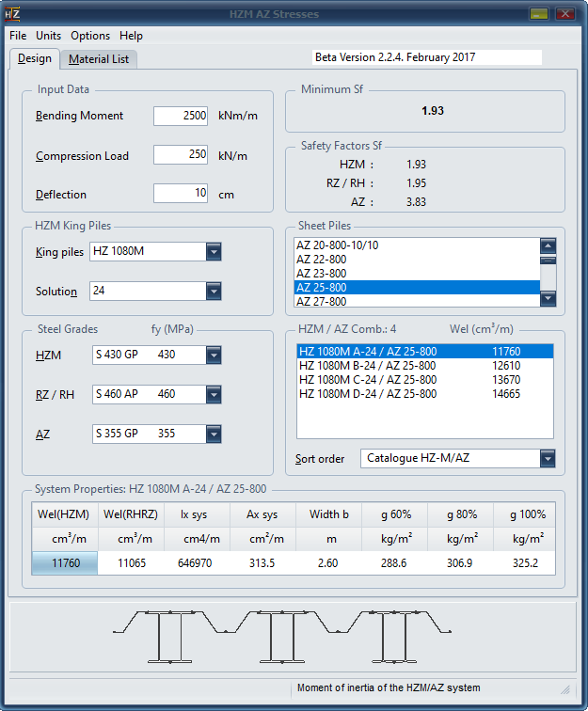
Task: Expand the King piles dropdown
Action: point(214,252)
